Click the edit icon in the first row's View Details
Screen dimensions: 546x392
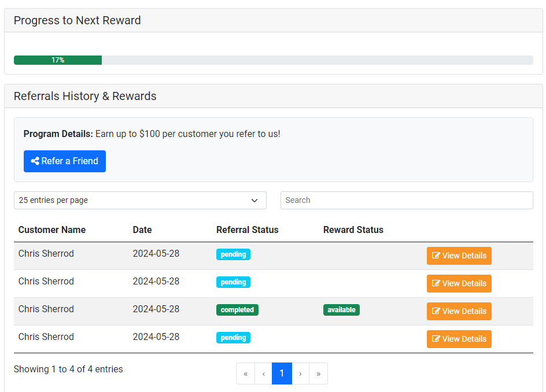click(436, 256)
